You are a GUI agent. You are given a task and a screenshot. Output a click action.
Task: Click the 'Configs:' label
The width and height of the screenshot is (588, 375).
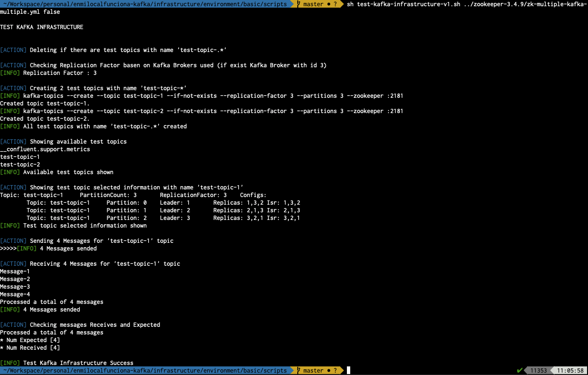253,195
